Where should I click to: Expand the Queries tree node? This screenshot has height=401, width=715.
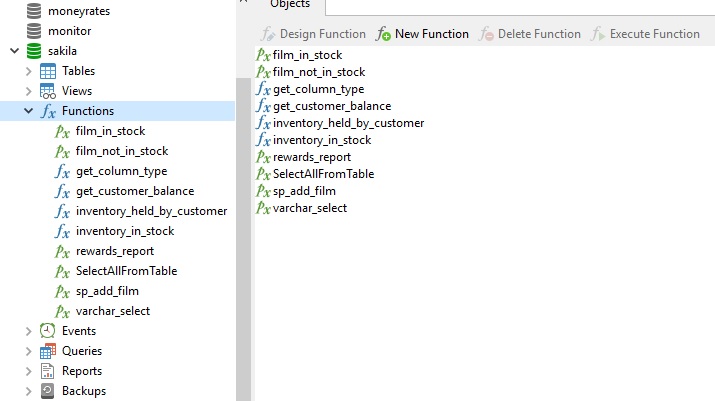tap(28, 351)
